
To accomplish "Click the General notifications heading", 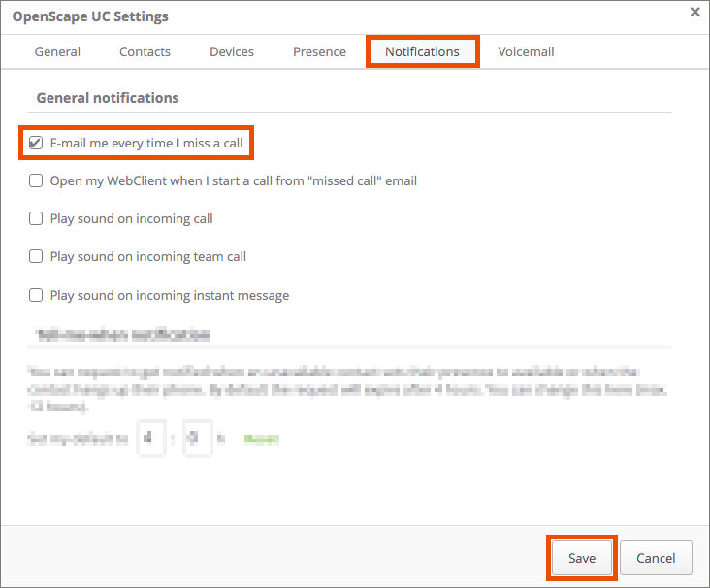I will pyautogui.click(x=108, y=98).
